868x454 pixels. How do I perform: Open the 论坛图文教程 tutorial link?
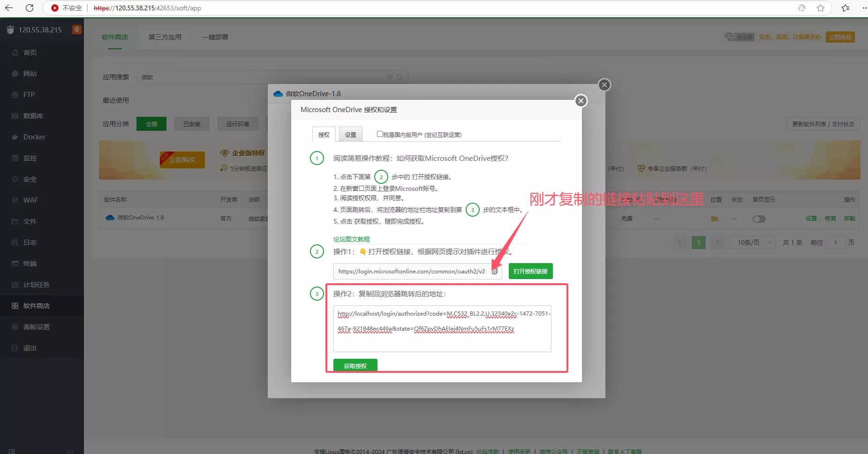coord(351,239)
